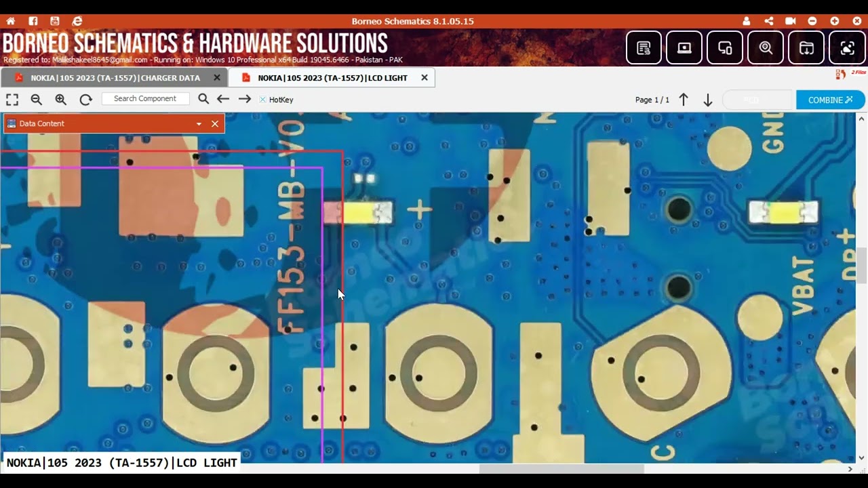The width and height of the screenshot is (868, 488).
Task: Click the horizontal scrollbar thumb
Action: coord(561,468)
